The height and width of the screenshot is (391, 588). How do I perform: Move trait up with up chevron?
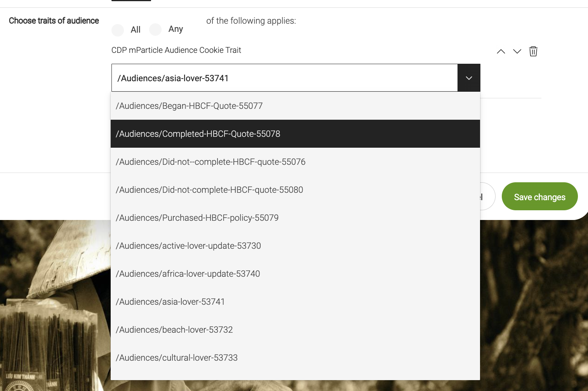click(x=501, y=51)
